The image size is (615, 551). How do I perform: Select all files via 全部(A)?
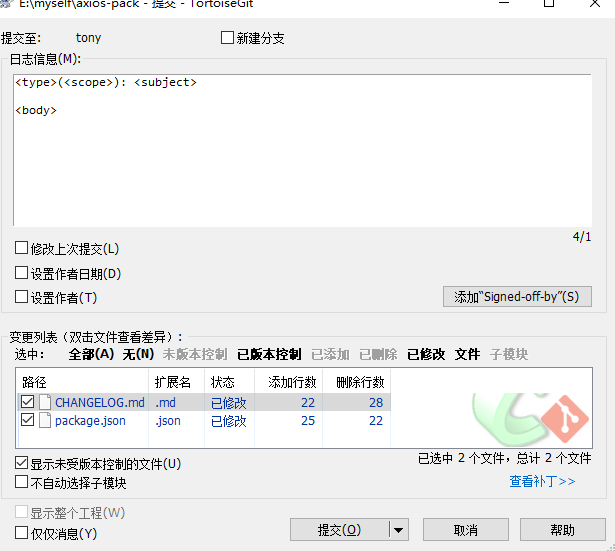coord(91,354)
